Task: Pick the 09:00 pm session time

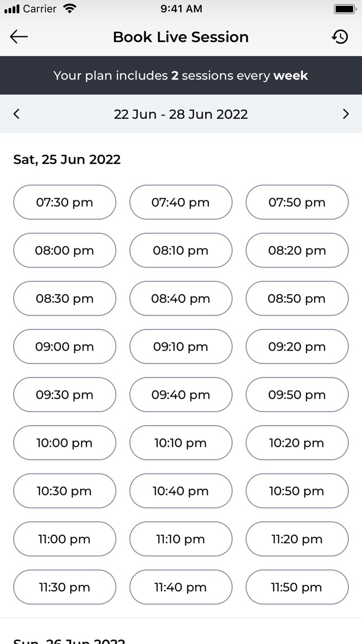Action: pos(65,347)
